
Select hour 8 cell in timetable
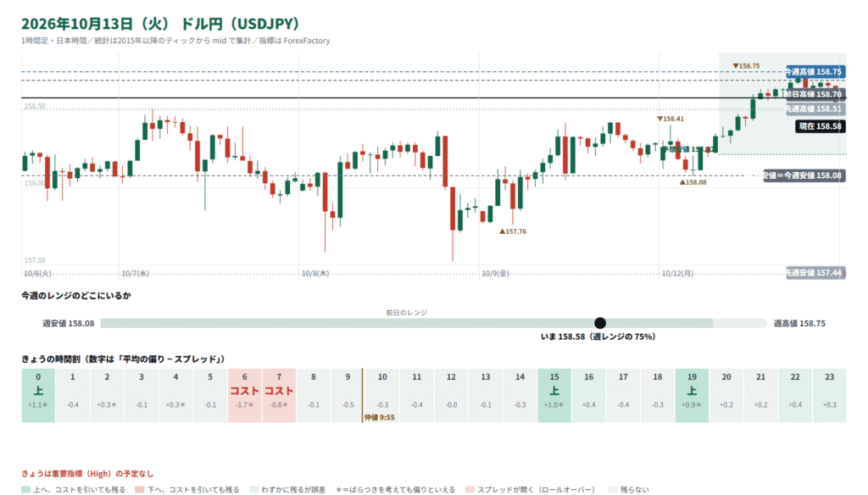pyautogui.click(x=314, y=395)
